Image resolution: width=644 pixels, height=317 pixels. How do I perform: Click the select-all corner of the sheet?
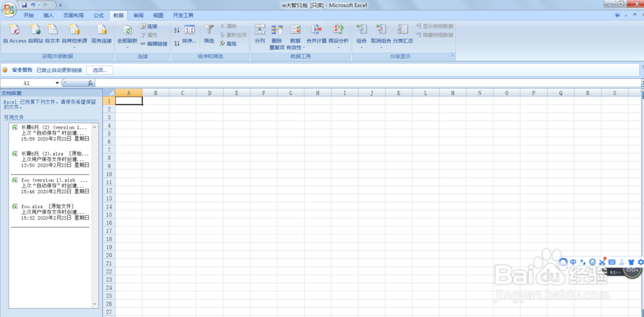tap(109, 93)
